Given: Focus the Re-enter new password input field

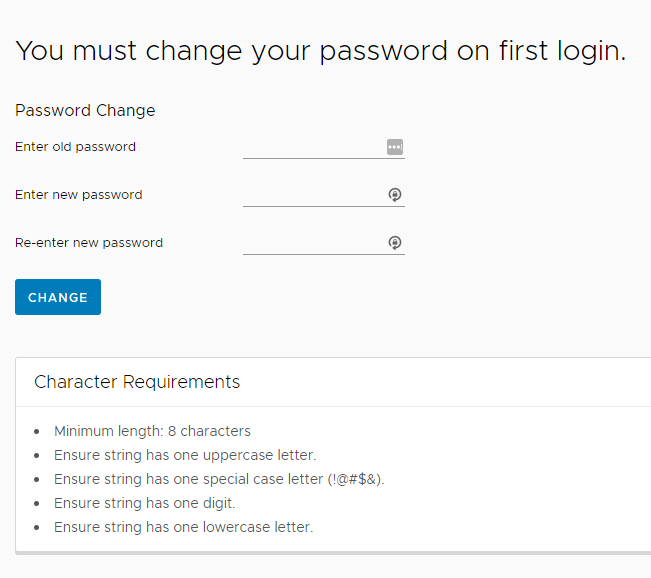Looking at the screenshot, I should coord(324,243).
